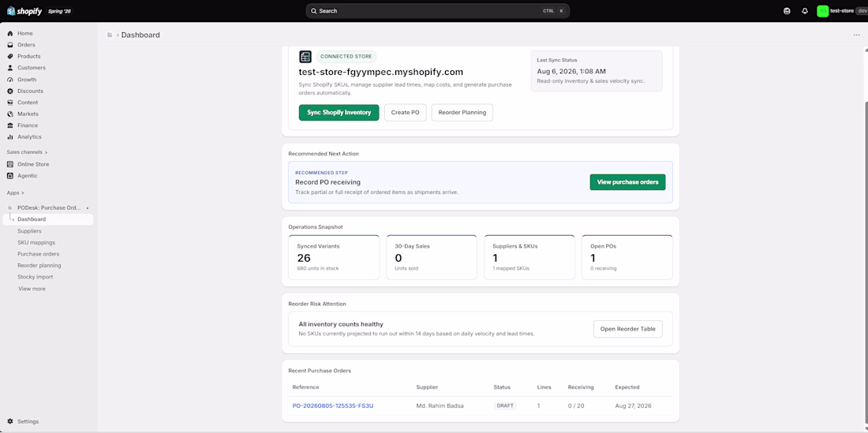Expand the Apps section
The image size is (868, 433).
16,193
